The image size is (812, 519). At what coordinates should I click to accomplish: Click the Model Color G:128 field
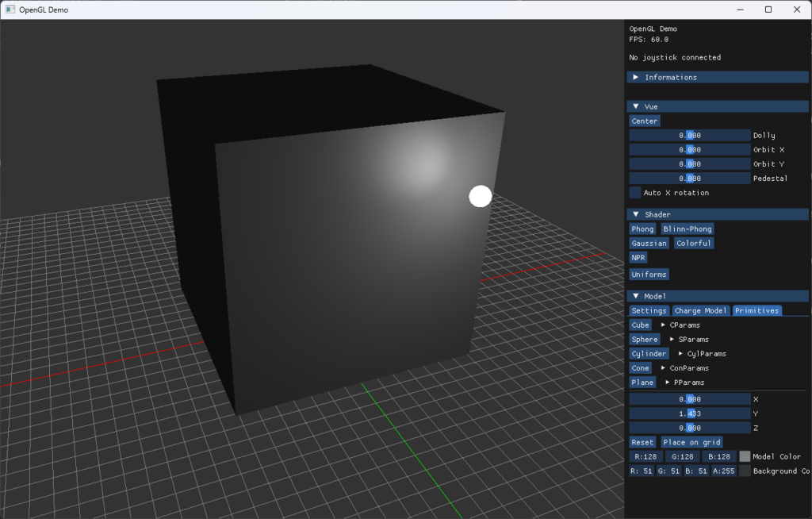click(x=683, y=457)
